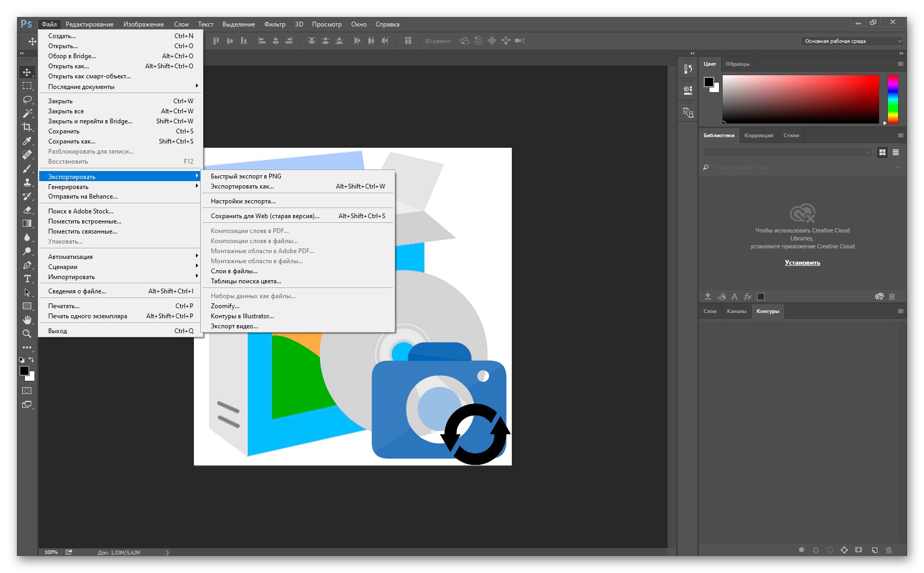
Task: Select the Blur tool droplet icon
Action: (x=27, y=237)
